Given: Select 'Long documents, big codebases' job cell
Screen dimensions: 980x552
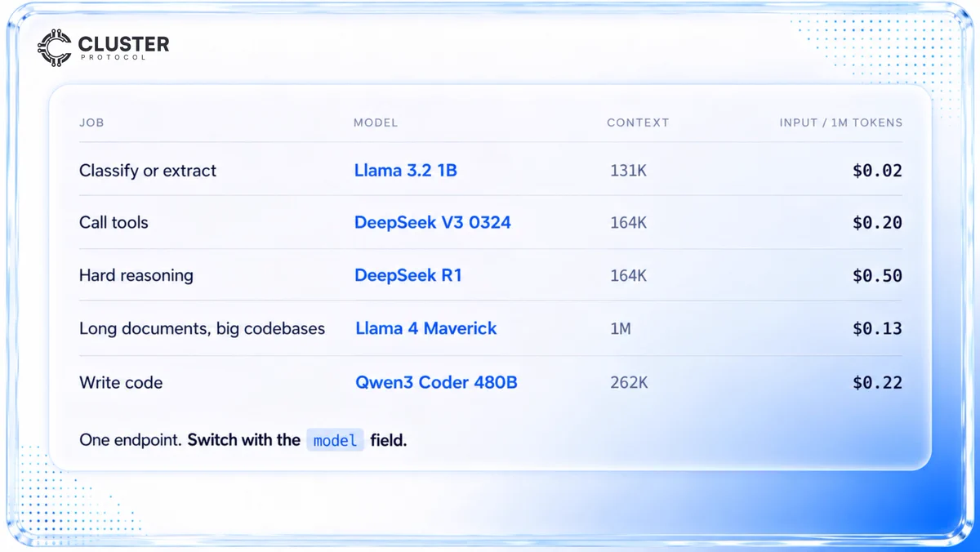Looking at the screenshot, I should tap(202, 328).
